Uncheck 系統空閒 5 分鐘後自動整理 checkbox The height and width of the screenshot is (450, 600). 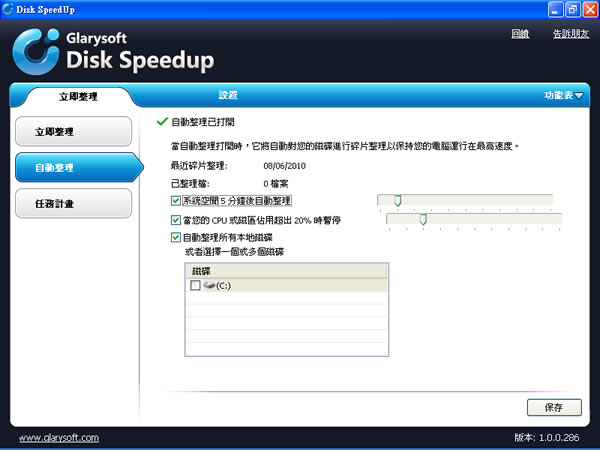(176, 201)
